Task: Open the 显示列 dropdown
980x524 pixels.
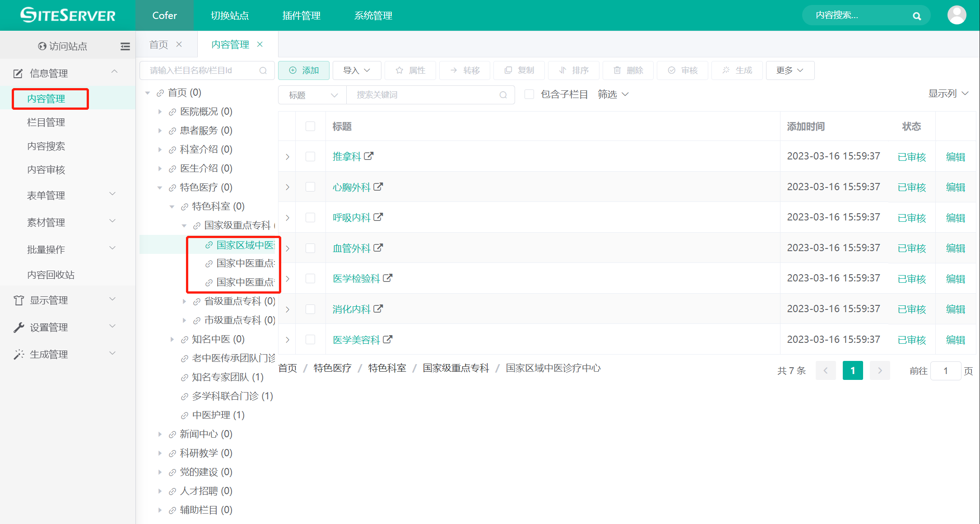Action: (948, 94)
